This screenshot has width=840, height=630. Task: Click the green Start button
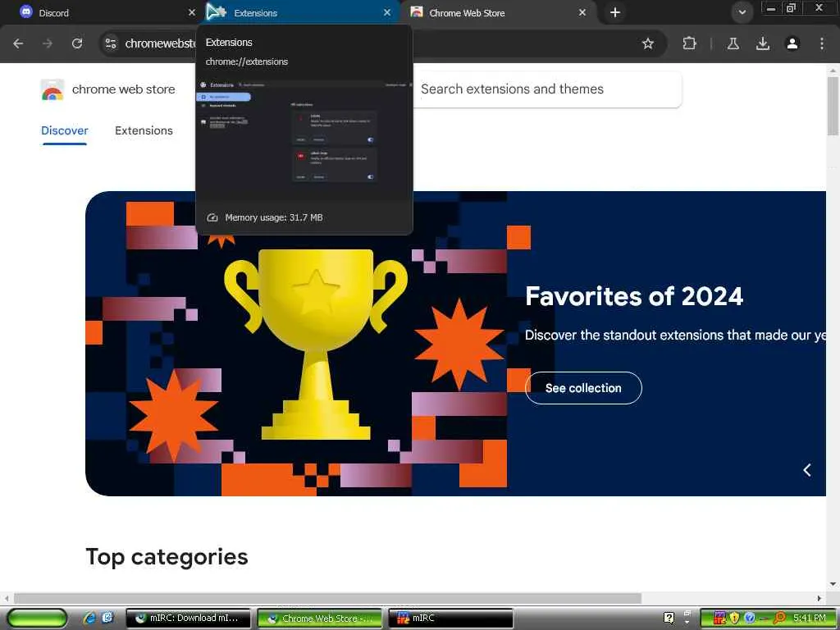pos(37,619)
